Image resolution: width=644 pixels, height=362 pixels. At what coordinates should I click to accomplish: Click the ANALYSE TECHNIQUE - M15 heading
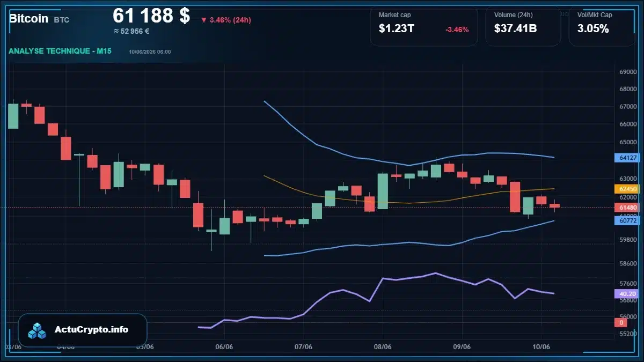tap(60, 51)
